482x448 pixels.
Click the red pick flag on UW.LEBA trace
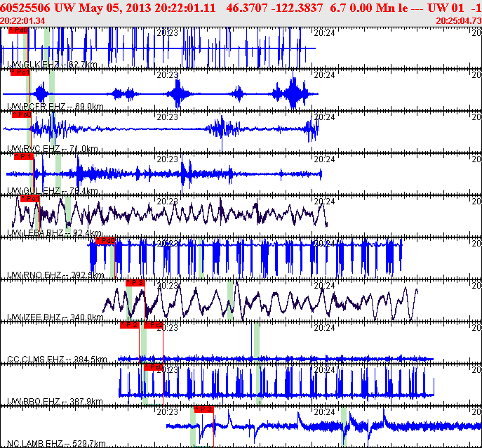30,199
